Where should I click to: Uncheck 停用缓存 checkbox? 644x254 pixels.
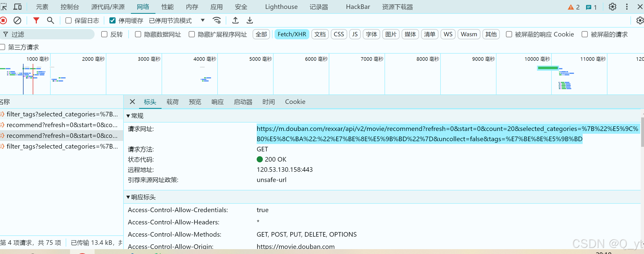coord(112,20)
